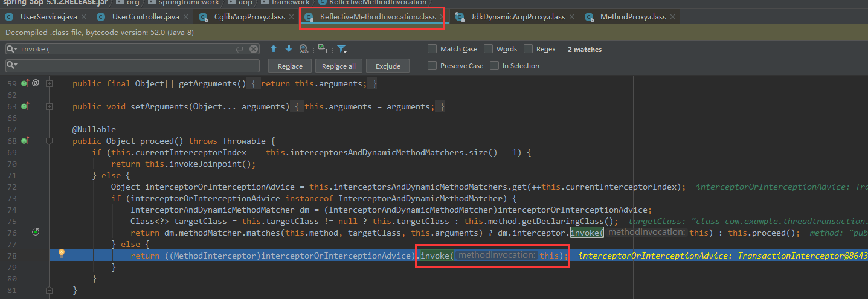Enable the Match Case checkbox
This screenshot has height=299, width=868.
(x=432, y=49)
